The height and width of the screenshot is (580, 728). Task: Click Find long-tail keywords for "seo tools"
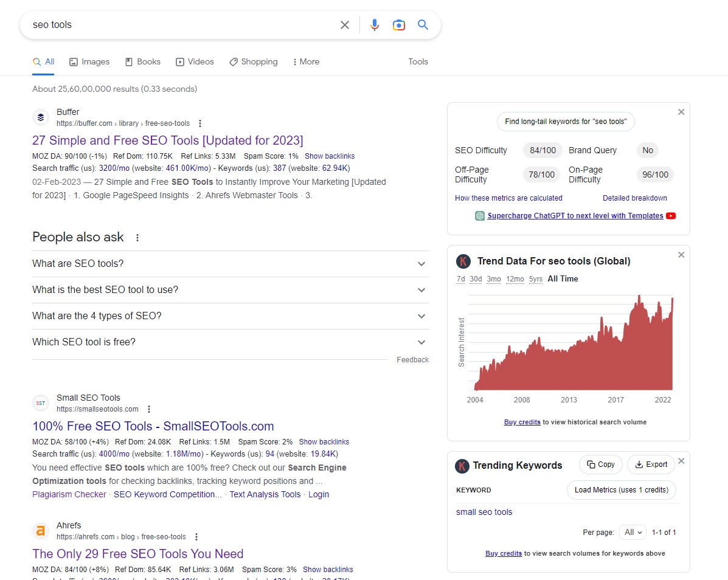[566, 122]
